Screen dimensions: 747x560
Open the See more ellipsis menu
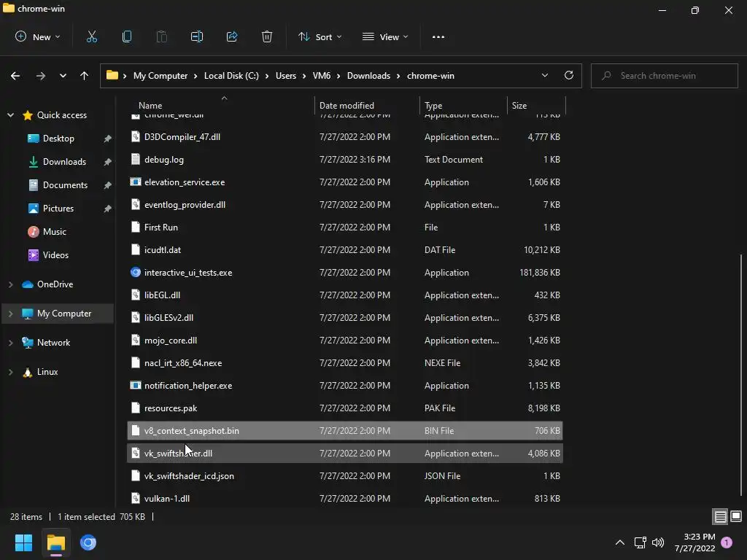click(438, 36)
